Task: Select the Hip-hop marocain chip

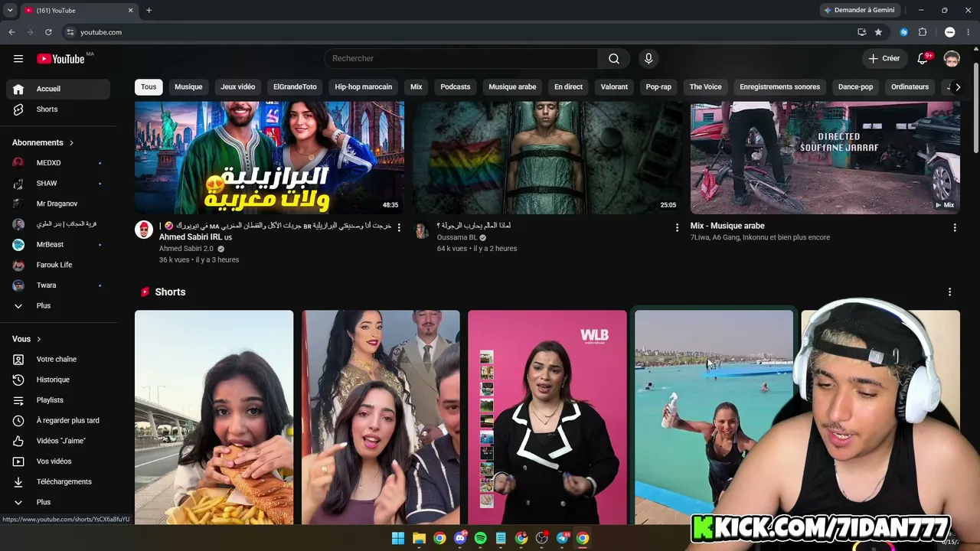Action: 364,87
